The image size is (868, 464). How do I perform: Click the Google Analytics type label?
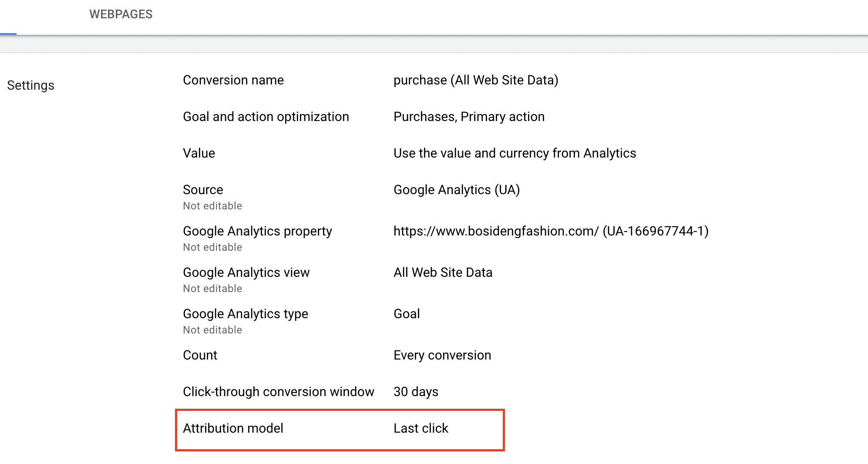(245, 314)
